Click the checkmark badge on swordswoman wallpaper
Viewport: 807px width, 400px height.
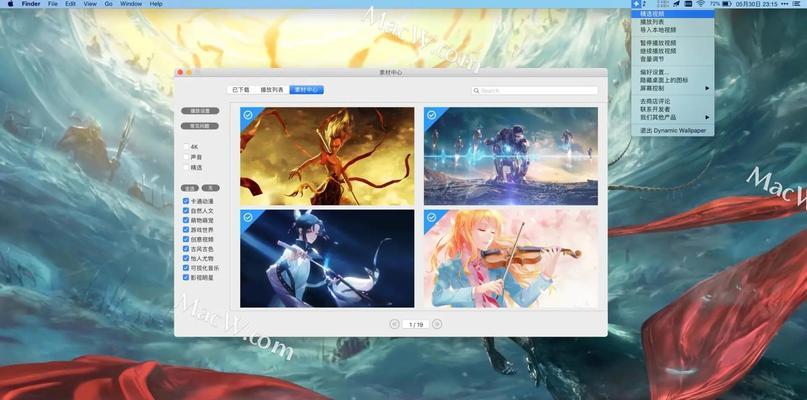click(x=248, y=217)
